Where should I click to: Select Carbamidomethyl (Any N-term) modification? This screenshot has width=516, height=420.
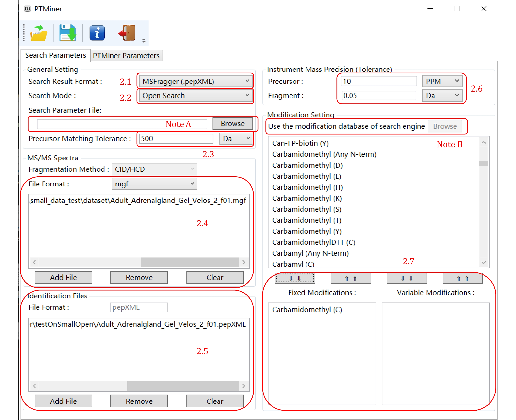pos(324,154)
